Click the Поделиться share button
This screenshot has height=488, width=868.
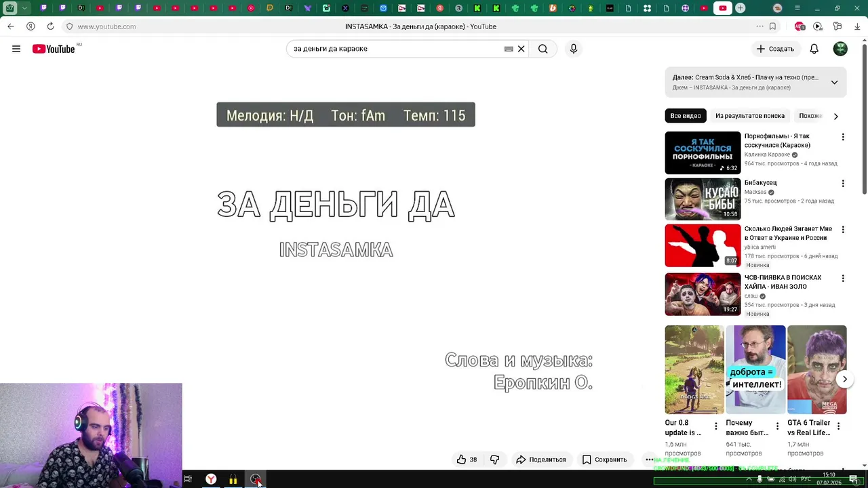(x=540, y=460)
